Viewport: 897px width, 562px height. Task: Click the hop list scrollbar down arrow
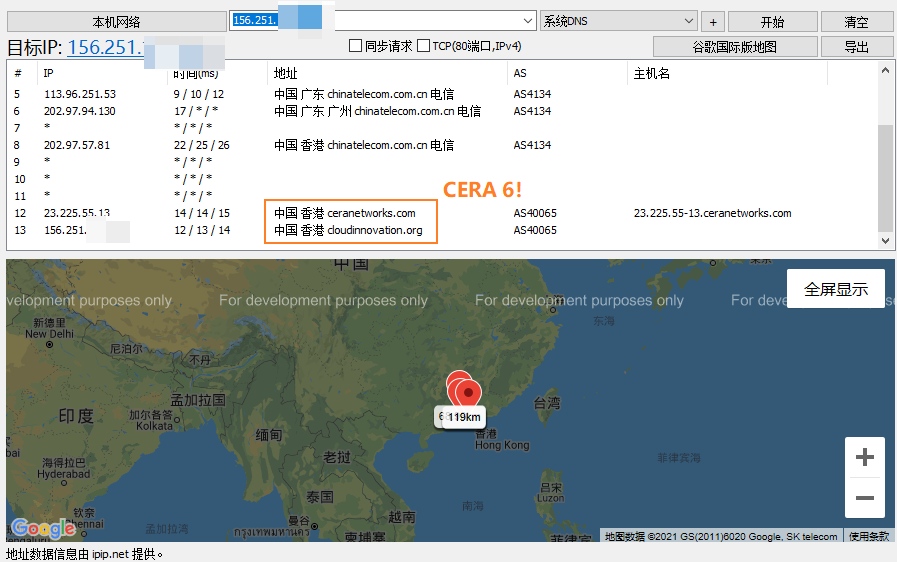pos(885,241)
